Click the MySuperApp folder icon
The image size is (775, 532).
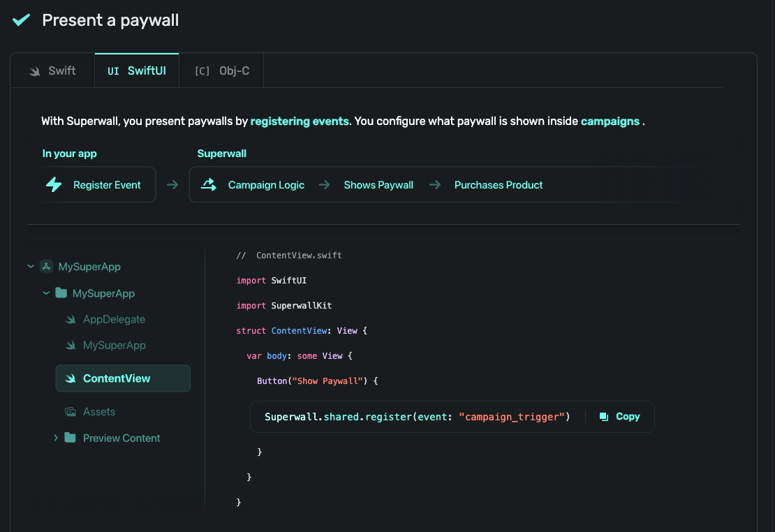click(x=61, y=293)
